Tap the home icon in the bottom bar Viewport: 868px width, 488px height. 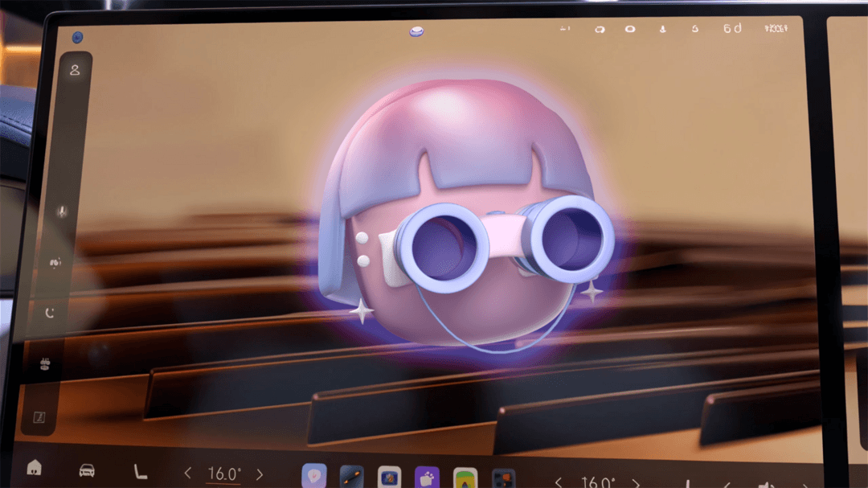(x=34, y=468)
